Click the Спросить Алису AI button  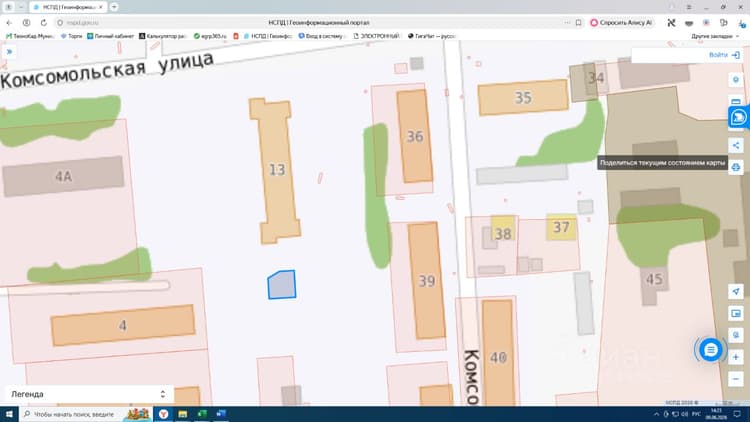[621, 22]
